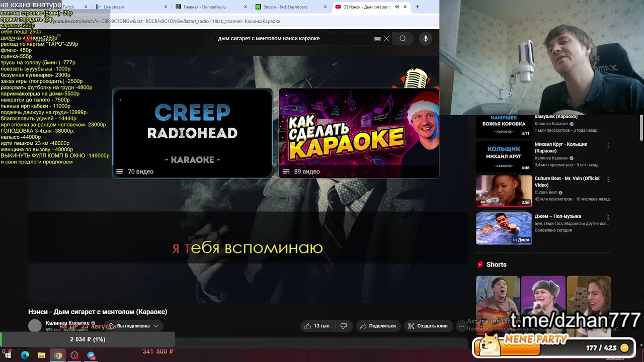Launch Microsoft Edge from the taskbar
This screenshot has width=644, height=362.
click(x=25, y=355)
